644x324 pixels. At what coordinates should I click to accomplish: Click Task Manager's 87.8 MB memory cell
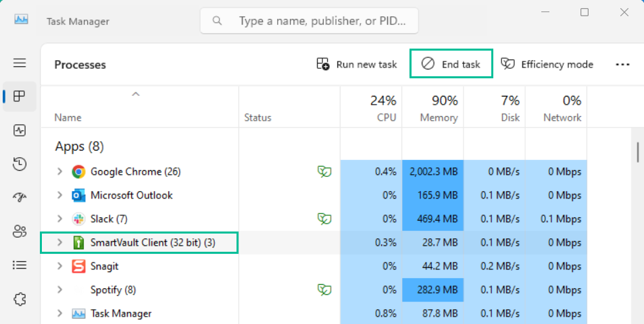pos(433,314)
